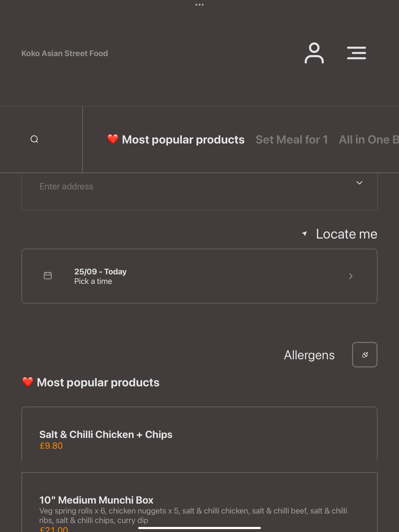Click the red heart in category tabs
This screenshot has height=532, width=399.
tap(113, 139)
